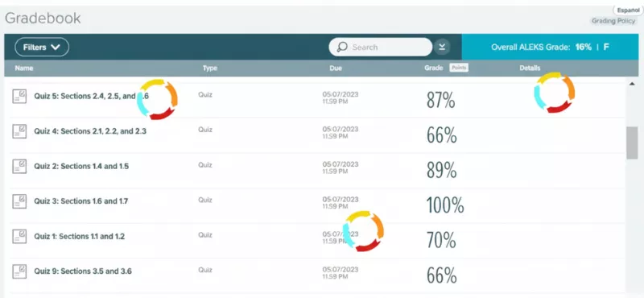This screenshot has height=298, width=644.
Task: Click the 66% grade for Quiz 9
Action: (x=441, y=275)
